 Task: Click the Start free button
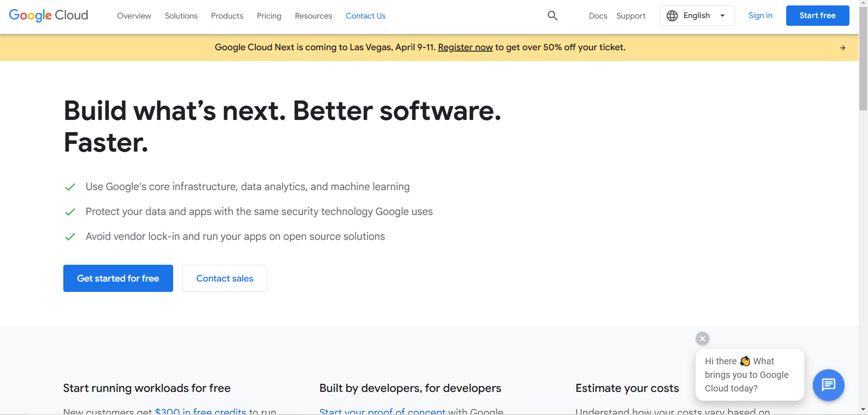pyautogui.click(x=817, y=15)
